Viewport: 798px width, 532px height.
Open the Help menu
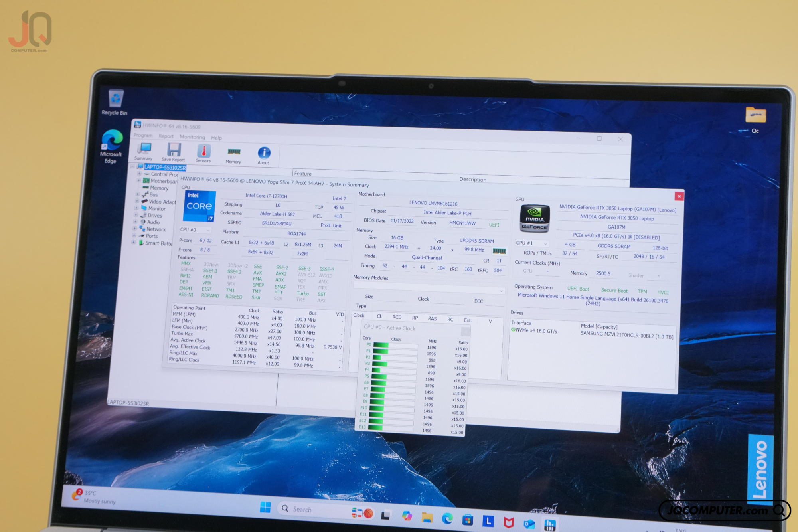click(x=217, y=138)
